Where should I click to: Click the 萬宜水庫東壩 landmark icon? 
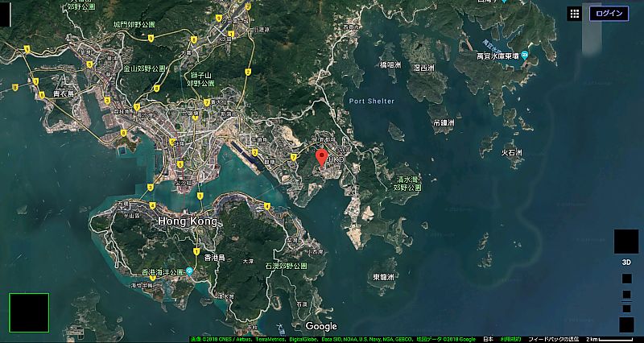point(524,56)
